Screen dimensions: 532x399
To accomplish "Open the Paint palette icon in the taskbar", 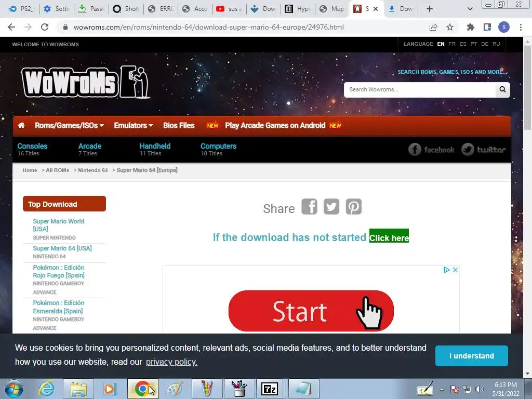I will pos(175,389).
